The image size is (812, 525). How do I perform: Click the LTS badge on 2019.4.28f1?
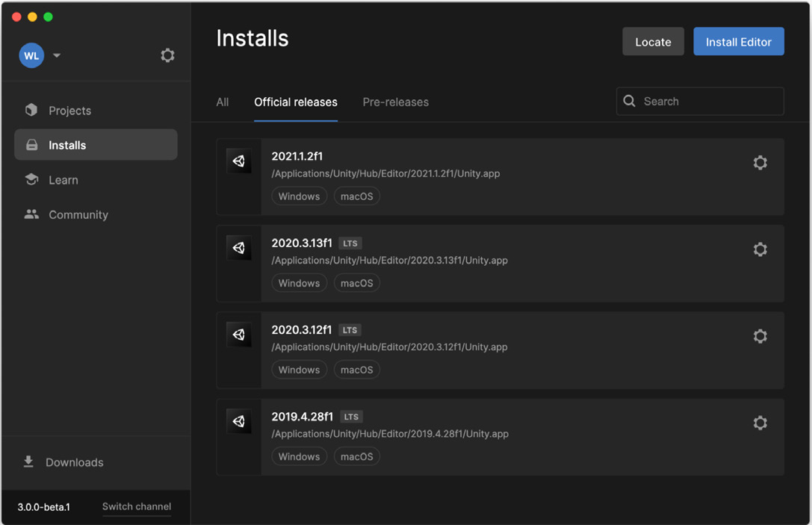(x=351, y=417)
